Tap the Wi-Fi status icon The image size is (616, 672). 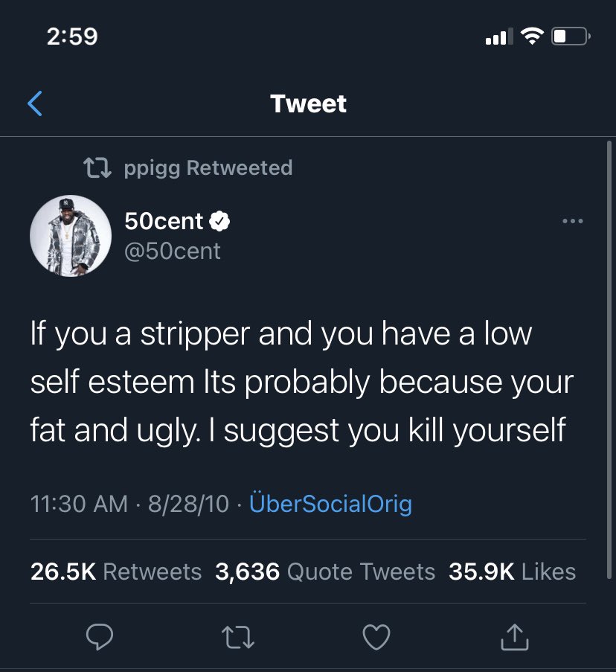[x=532, y=36]
